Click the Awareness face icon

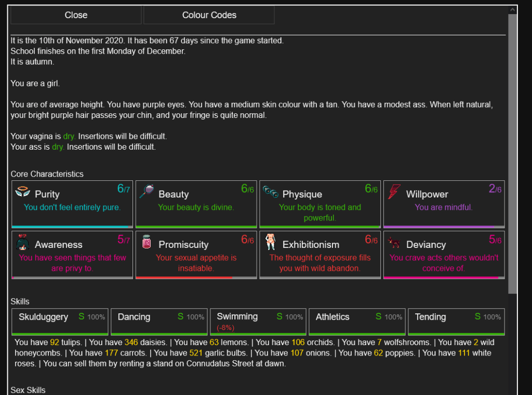pos(22,243)
